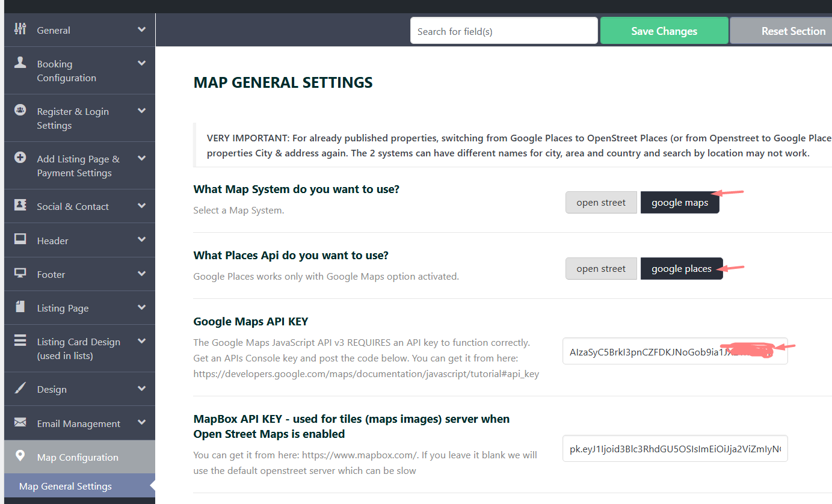Viewport: 832px width, 504px height.
Task: Open the Map Configuration menu item
Action: tap(78, 457)
